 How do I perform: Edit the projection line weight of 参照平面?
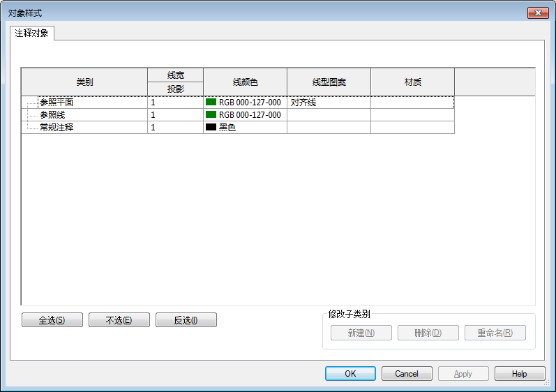pyautogui.click(x=176, y=103)
